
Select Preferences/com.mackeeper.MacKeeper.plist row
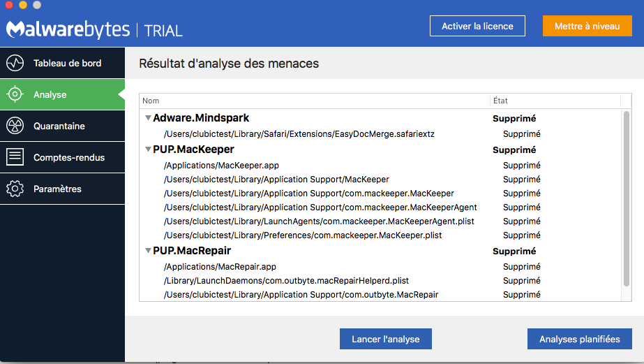point(380,235)
